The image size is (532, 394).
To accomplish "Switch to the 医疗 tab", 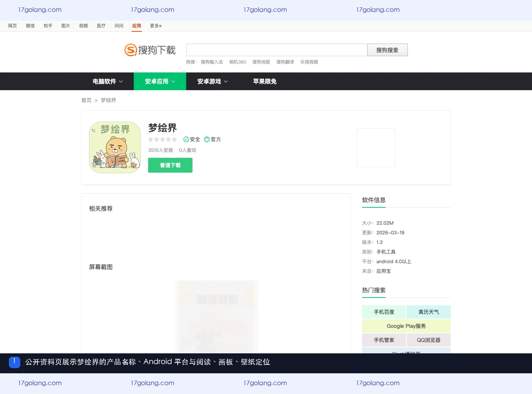I will click(101, 26).
